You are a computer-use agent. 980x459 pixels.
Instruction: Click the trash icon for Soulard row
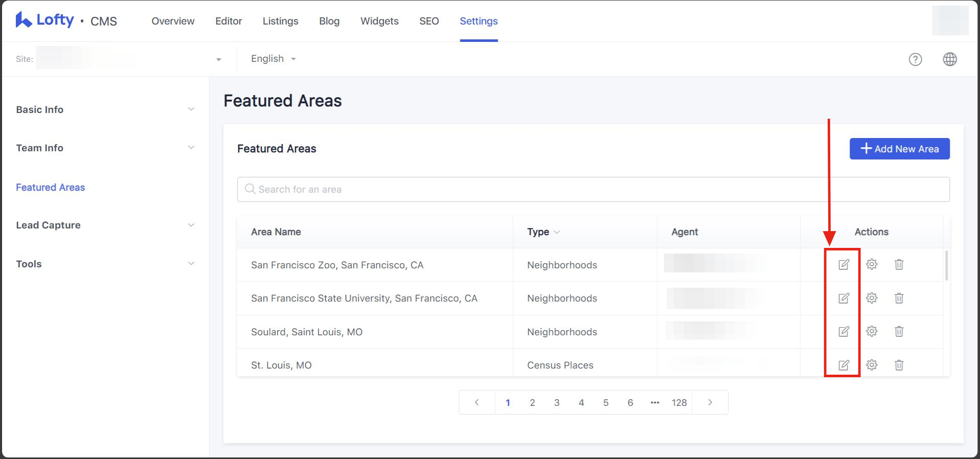[899, 331]
